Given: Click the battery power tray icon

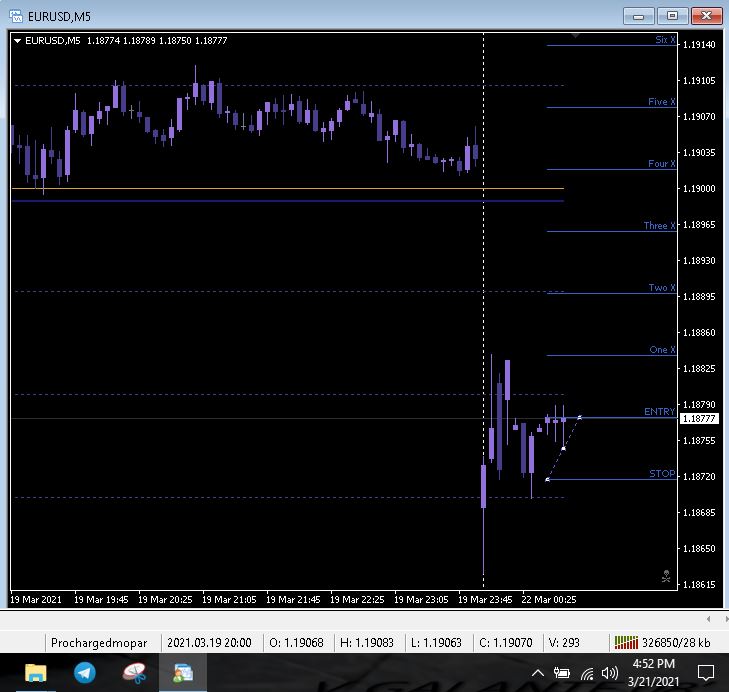Looking at the screenshot, I should pyautogui.click(x=562, y=673).
